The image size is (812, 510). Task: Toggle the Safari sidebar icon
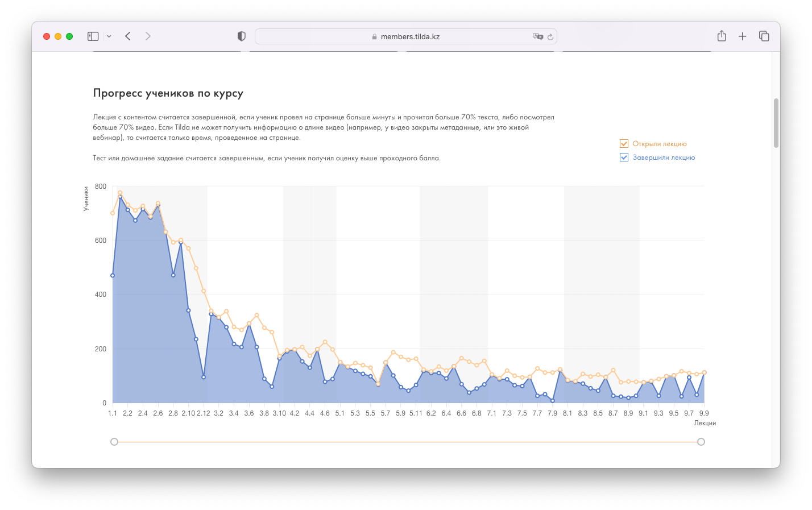point(93,36)
